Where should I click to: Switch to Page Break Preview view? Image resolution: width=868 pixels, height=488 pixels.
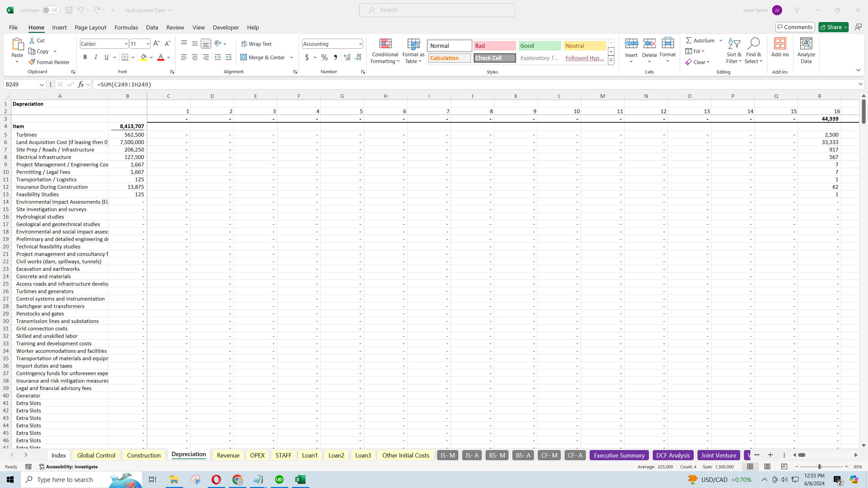pyautogui.click(x=784, y=467)
